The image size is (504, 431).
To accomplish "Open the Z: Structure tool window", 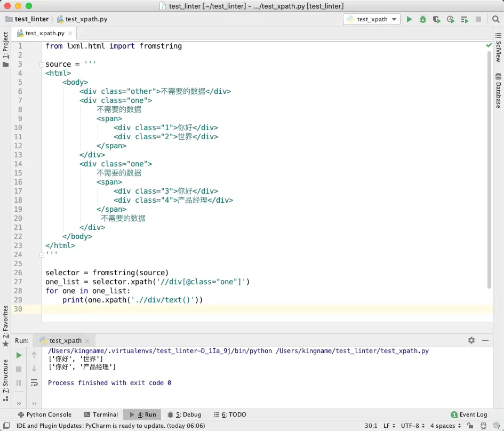I will (5, 380).
